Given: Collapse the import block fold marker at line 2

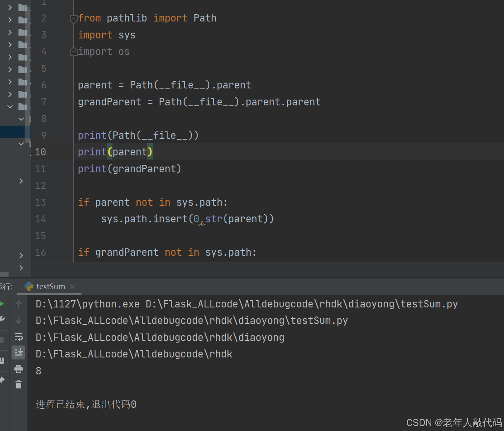Looking at the screenshot, I should (x=74, y=18).
